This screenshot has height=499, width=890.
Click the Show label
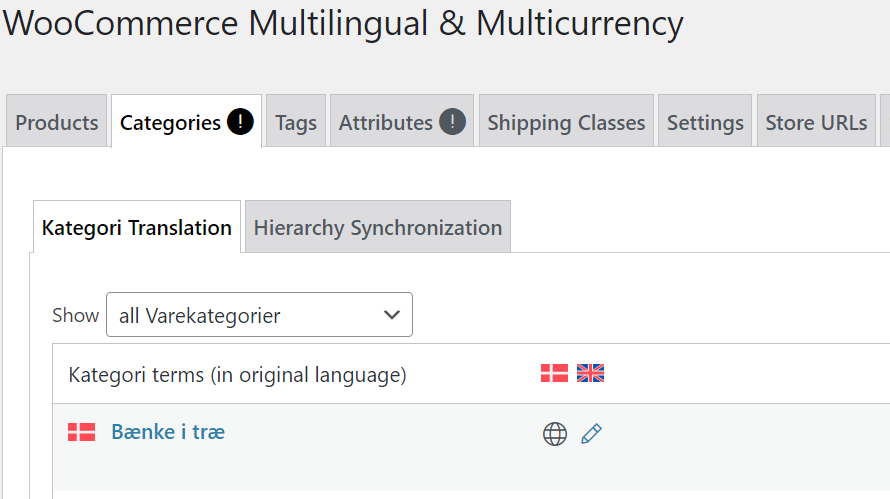pyautogui.click(x=75, y=315)
